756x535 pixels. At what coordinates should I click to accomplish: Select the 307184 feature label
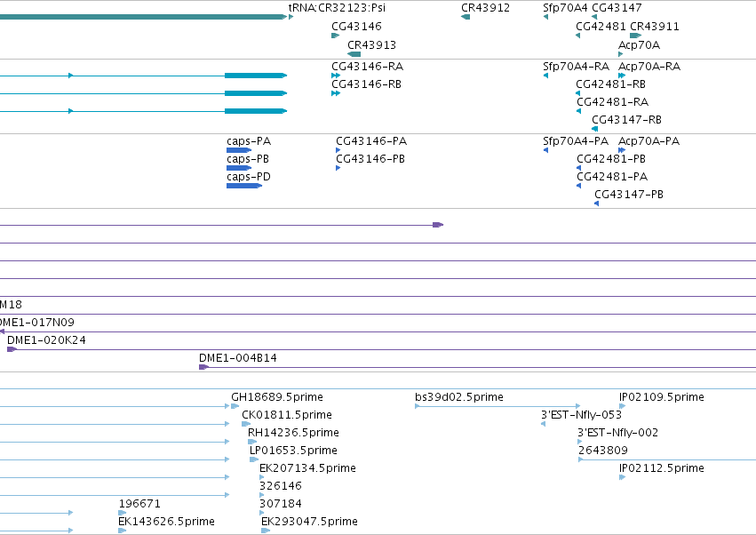pos(280,504)
